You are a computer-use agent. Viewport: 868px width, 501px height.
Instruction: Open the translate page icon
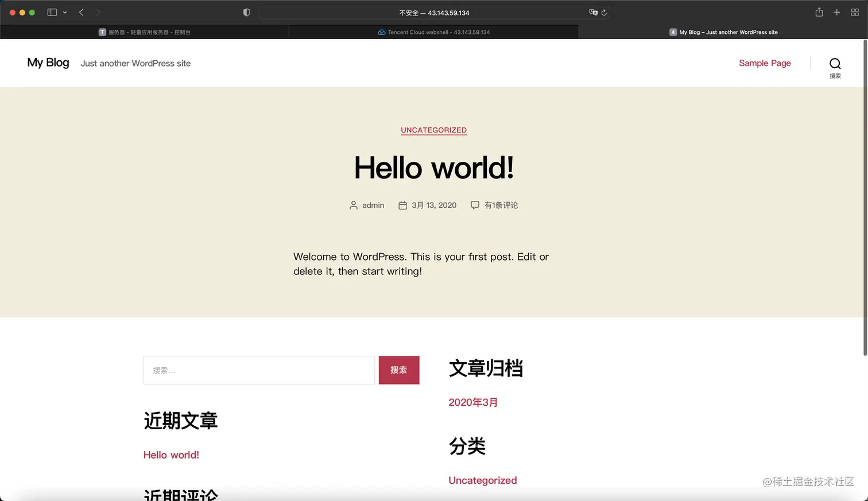pos(593,13)
